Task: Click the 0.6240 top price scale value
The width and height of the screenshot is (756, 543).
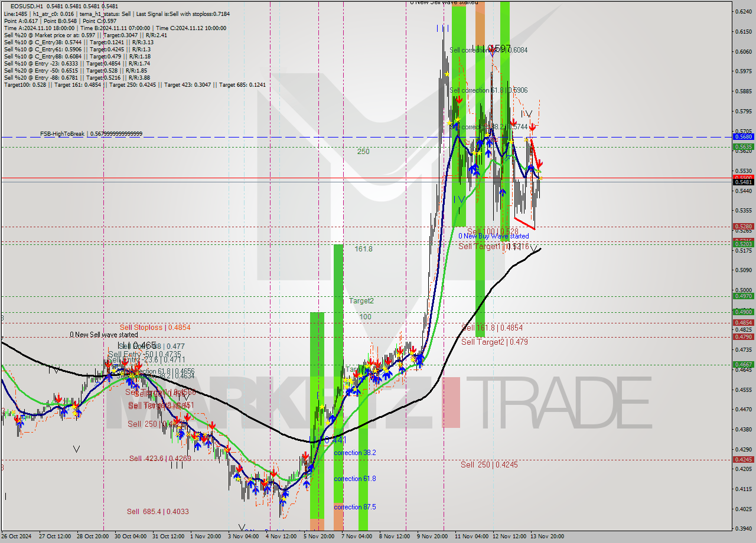Action: pyautogui.click(x=742, y=11)
